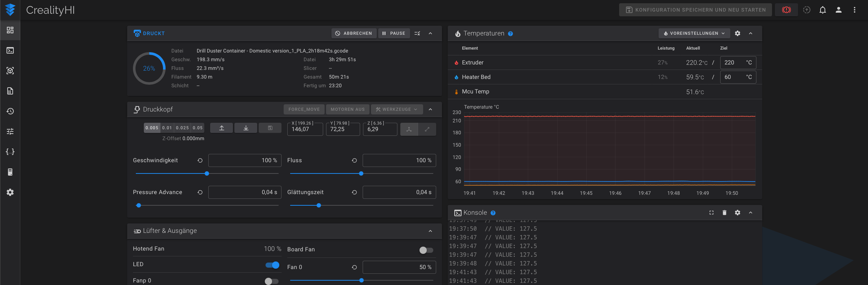Click the Abbrechen button
This screenshot has width=868, height=285.
tap(354, 33)
